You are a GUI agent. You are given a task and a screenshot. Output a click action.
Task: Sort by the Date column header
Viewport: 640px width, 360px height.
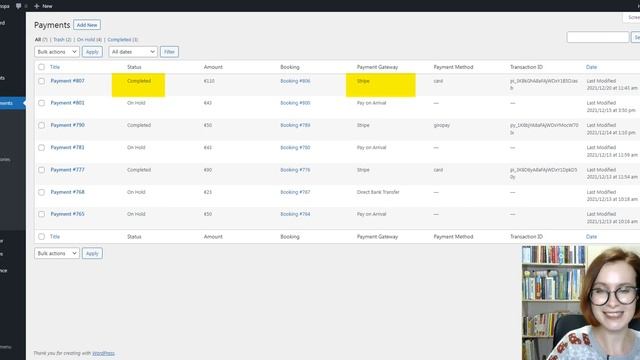(x=591, y=67)
